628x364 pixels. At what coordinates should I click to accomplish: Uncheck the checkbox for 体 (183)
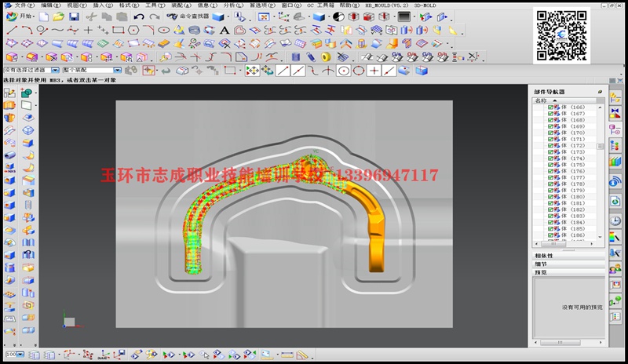(x=550, y=217)
